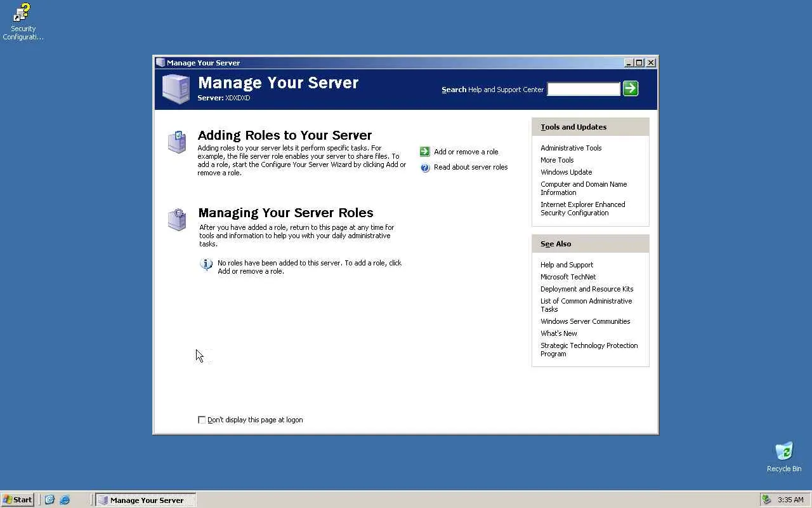This screenshot has width=812, height=508.
Task: Click the Search Help and Support Center field
Action: pos(584,90)
